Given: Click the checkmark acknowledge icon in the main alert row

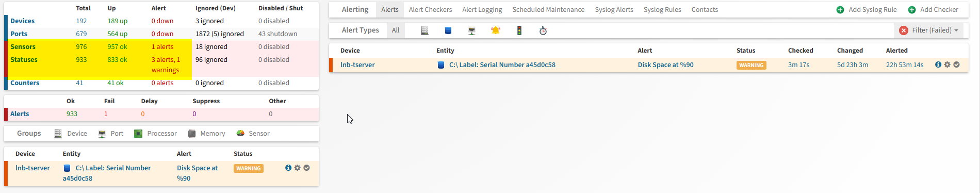Looking at the screenshot, I should (x=956, y=65).
